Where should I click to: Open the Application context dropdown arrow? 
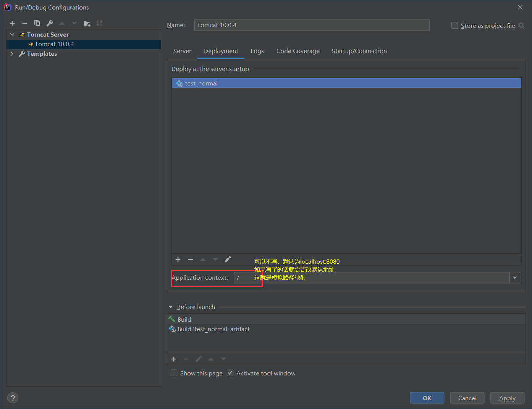(515, 278)
